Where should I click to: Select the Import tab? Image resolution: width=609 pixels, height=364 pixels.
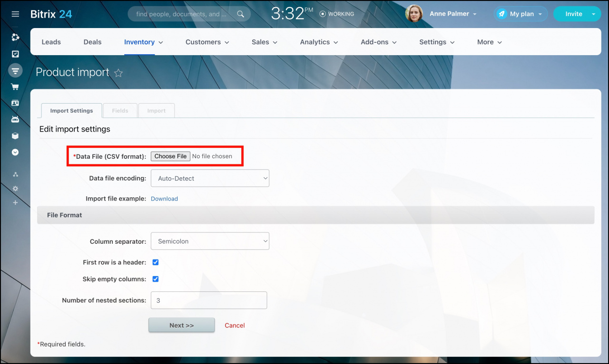pos(157,111)
